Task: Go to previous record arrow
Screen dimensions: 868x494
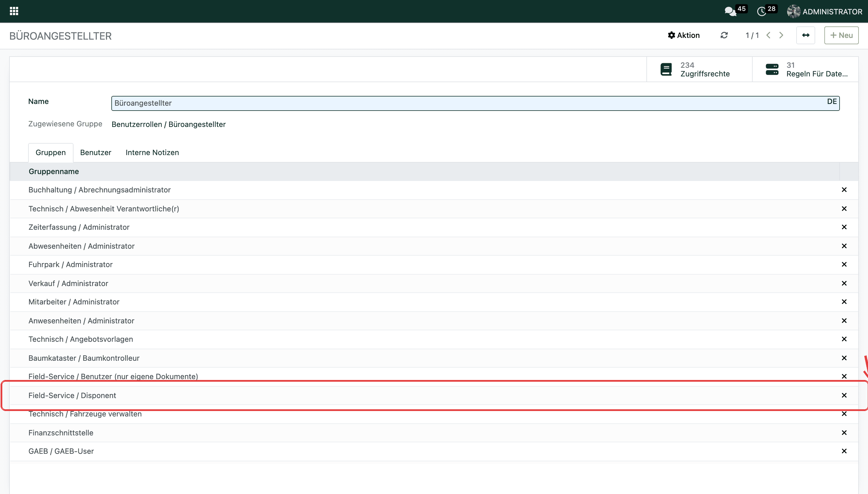Action: (x=768, y=35)
